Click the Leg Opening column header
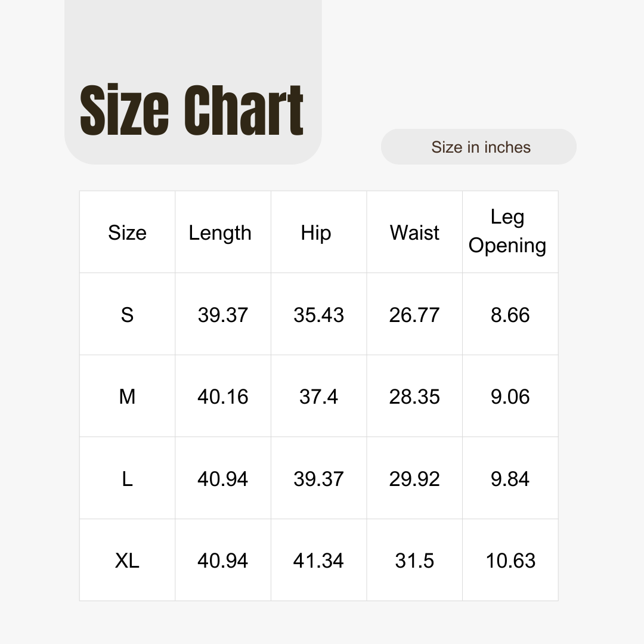 507,231
